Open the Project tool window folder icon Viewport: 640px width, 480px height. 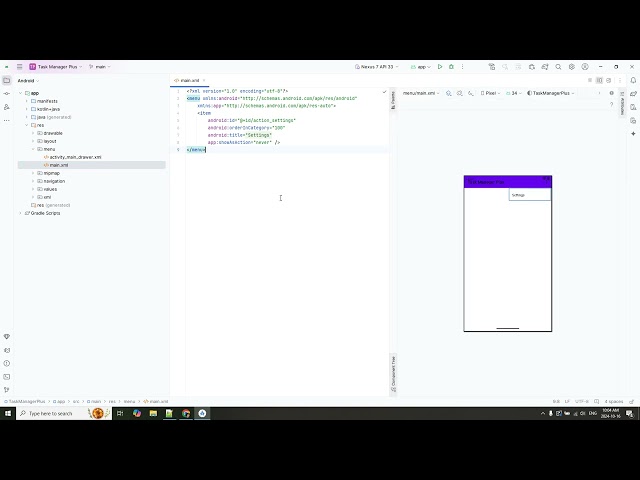click(7, 80)
